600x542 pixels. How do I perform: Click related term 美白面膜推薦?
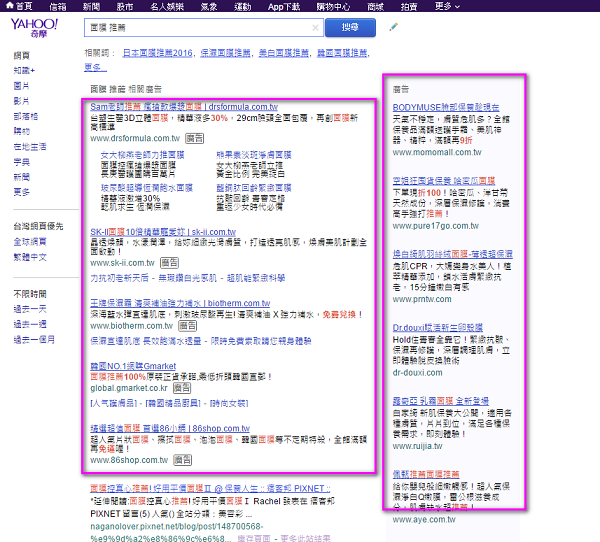284,53
